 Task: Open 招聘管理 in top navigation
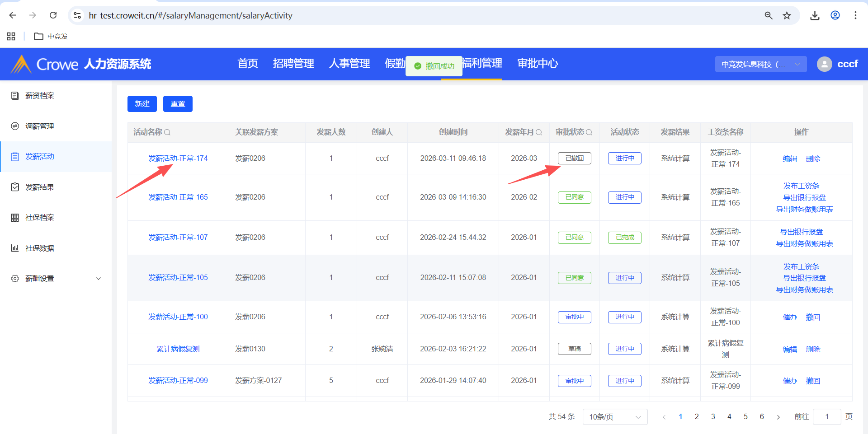point(293,64)
